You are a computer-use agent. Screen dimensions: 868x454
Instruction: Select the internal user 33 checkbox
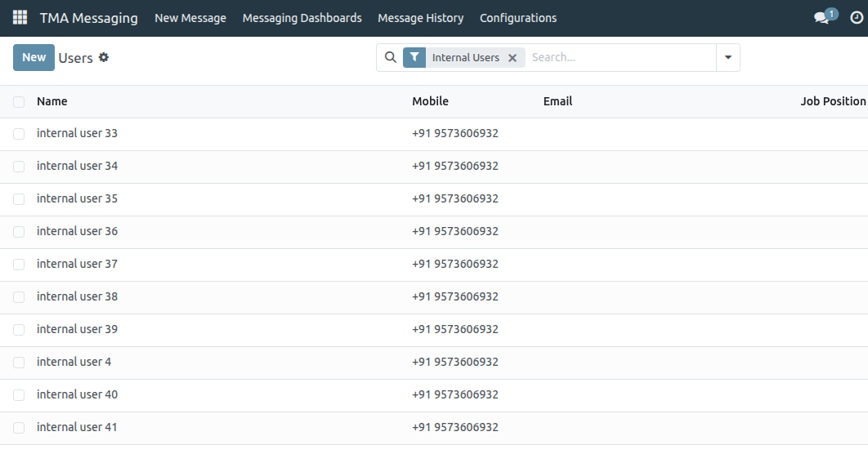pos(19,134)
